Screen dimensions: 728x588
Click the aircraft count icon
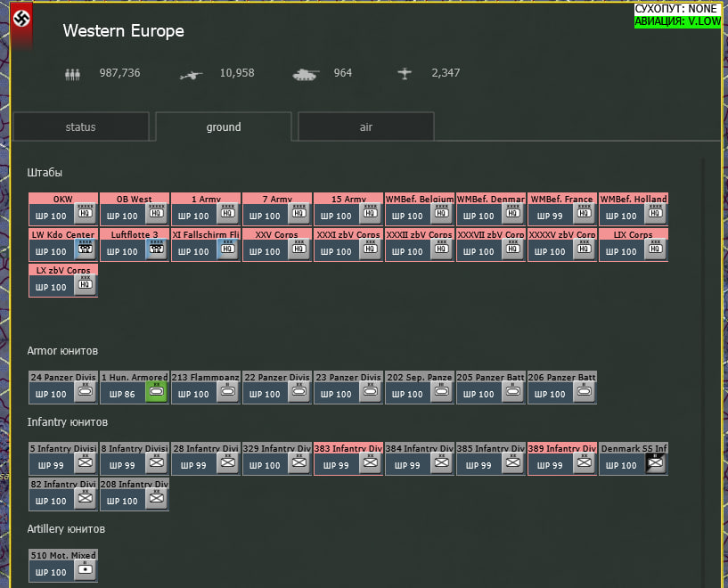click(405, 73)
